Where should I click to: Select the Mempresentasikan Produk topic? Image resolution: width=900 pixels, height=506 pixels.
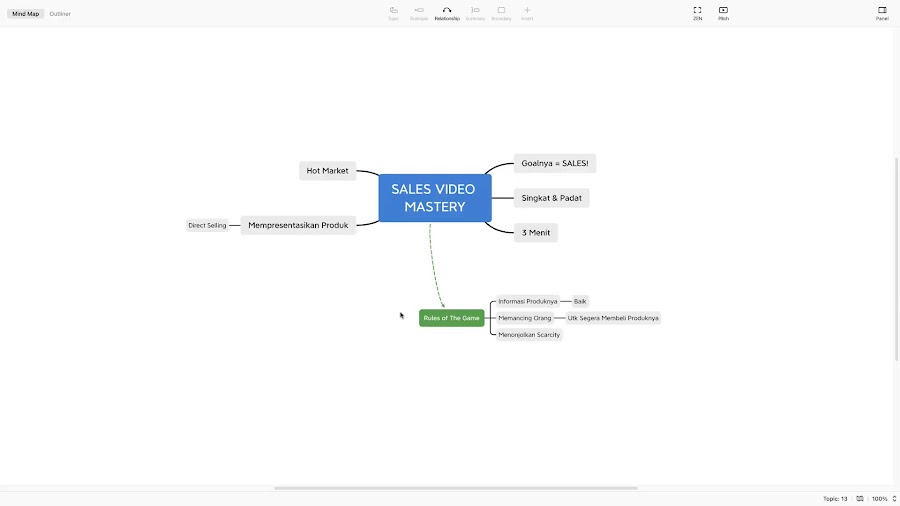tap(298, 225)
